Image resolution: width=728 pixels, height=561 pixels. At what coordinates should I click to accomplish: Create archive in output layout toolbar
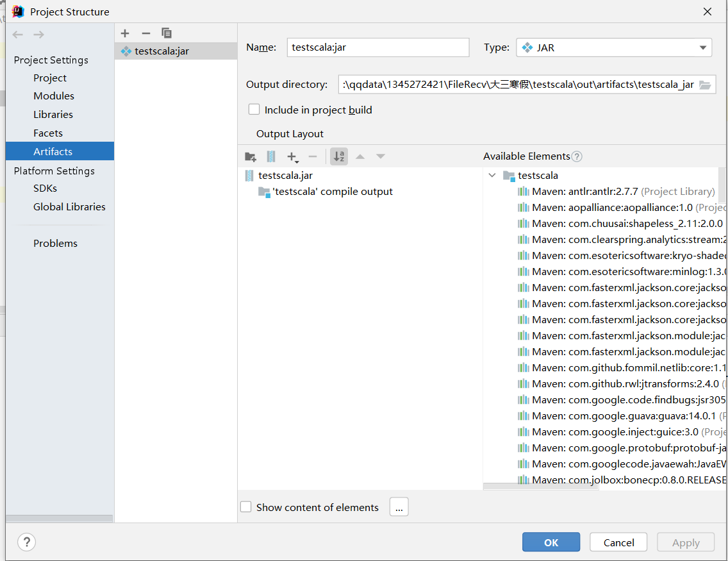click(x=271, y=156)
